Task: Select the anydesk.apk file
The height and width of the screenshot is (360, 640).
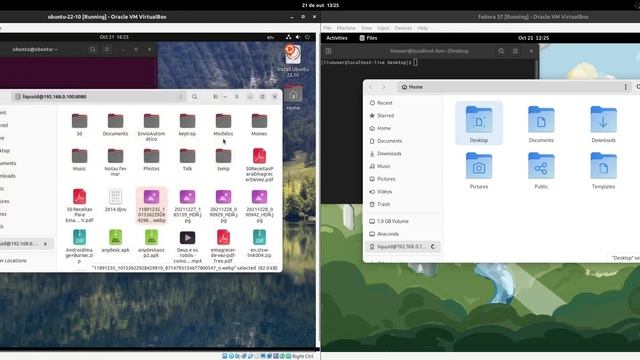Action: pos(116,241)
